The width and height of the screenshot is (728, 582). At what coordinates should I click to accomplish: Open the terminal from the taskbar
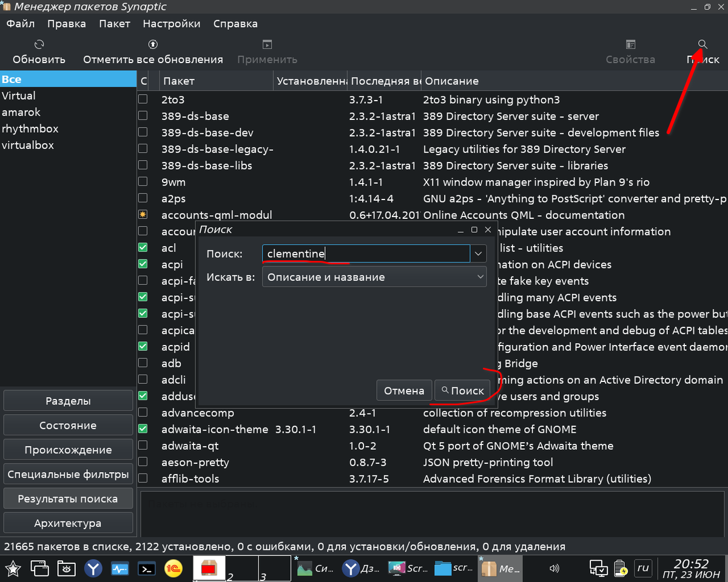[x=146, y=569]
